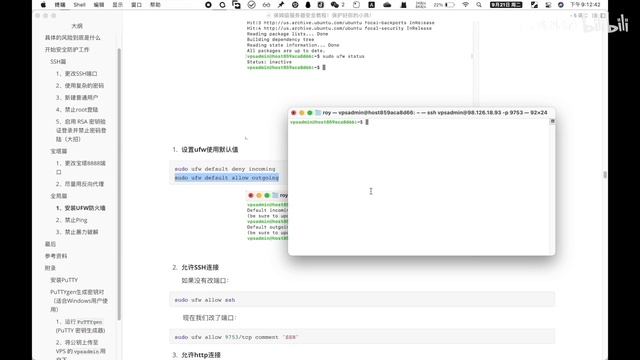
Task: Click the checkmark circle menu bar icon
Action: (251, 5)
